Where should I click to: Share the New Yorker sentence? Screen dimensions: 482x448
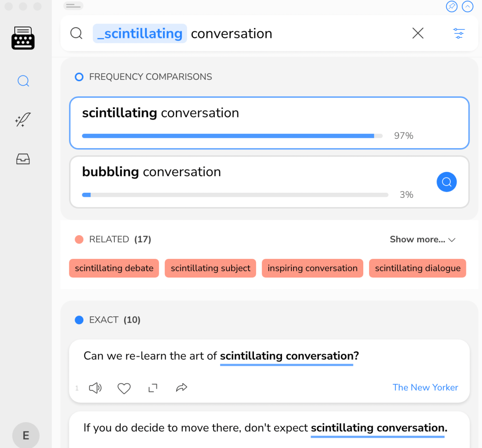(x=181, y=388)
